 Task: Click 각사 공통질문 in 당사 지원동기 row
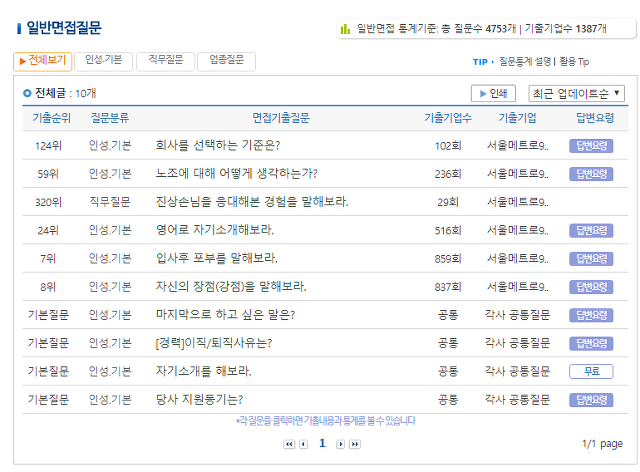click(x=518, y=399)
